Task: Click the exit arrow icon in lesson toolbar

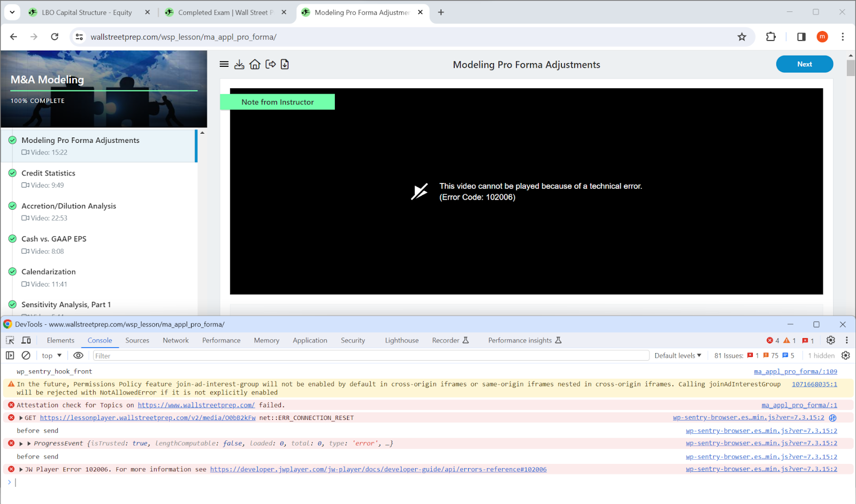Action: pyautogui.click(x=271, y=64)
